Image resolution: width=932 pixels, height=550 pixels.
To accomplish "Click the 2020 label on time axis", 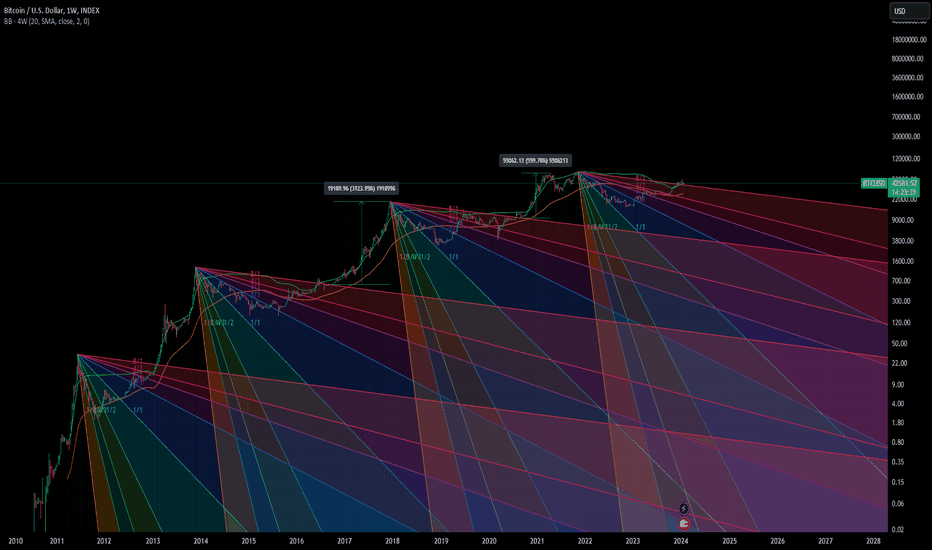I will tap(489, 541).
